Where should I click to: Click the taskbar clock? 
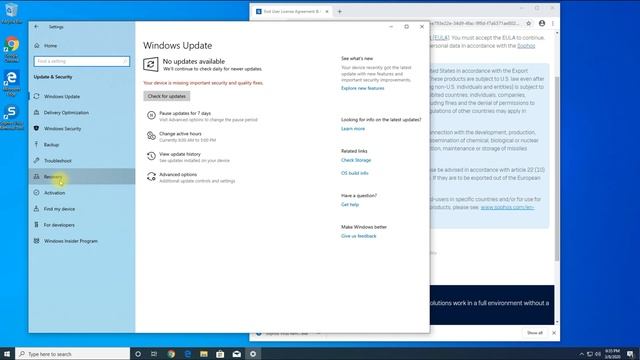point(612,354)
